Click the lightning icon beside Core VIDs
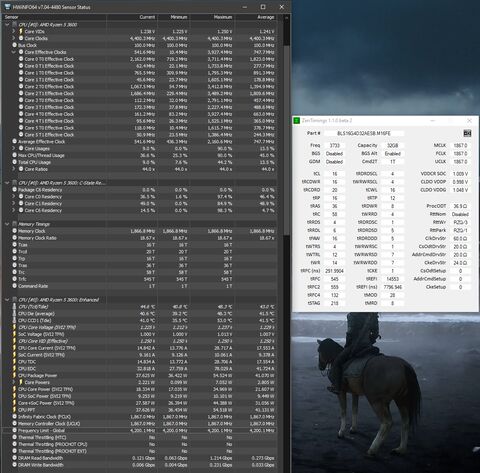Screen dimensions: 480x473 (21, 31)
